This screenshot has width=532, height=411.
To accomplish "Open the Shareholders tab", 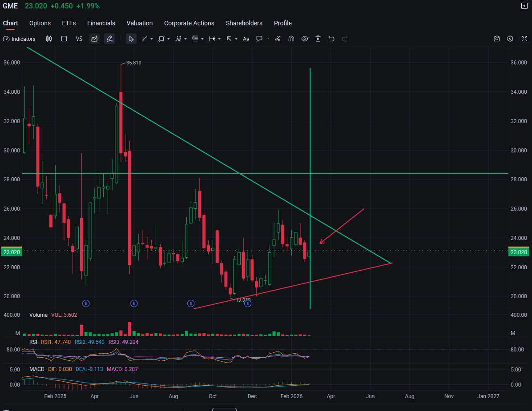I will [244, 23].
